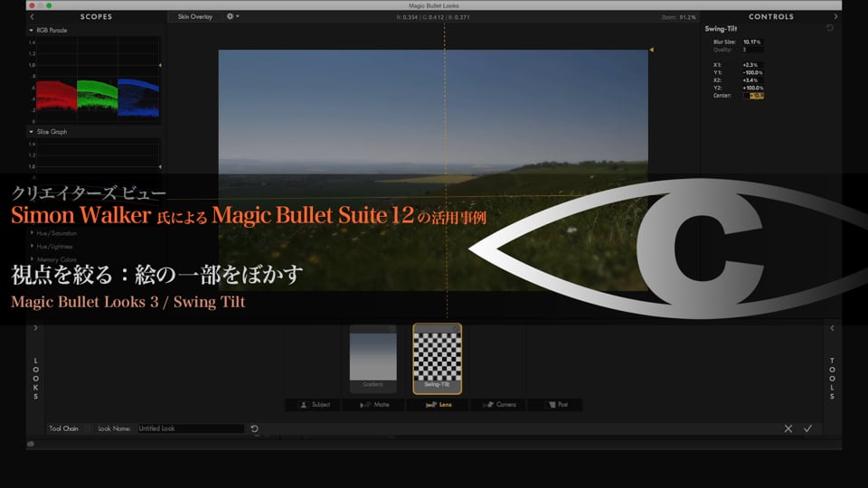Image resolution: width=868 pixels, height=488 pixels.
Task: Open the gear settings dropdown
Action: pyautogui.click(x=232, y=16)
